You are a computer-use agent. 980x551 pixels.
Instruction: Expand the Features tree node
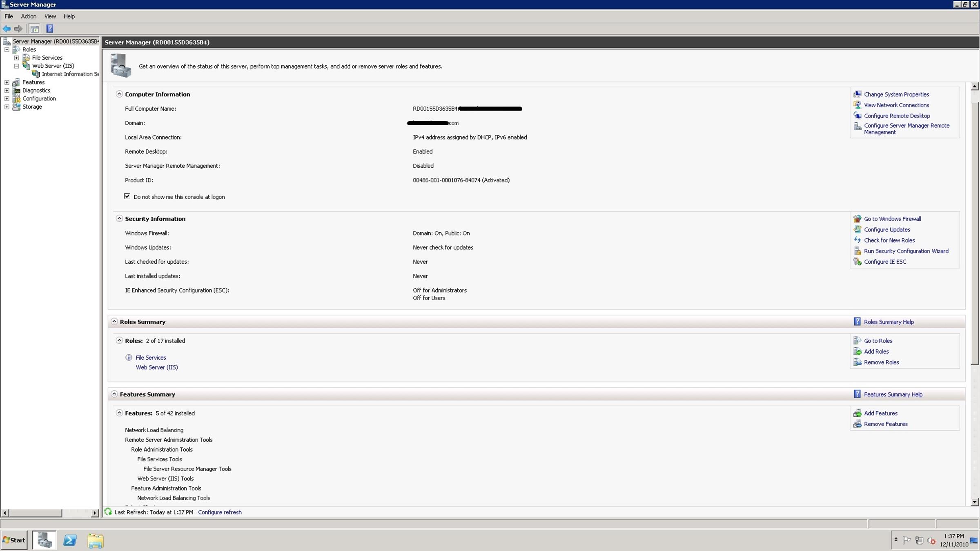[7, 82]
